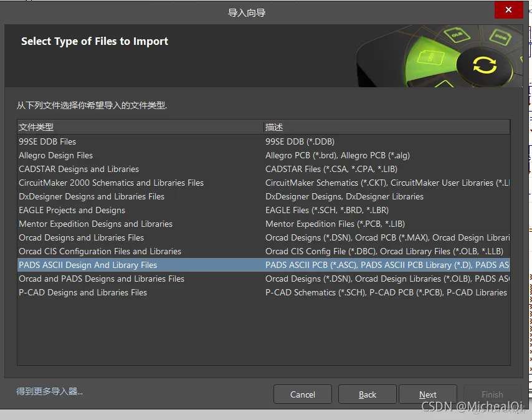Proceed with the Next button
Screen dimensions: 532x420
point(427,394)
